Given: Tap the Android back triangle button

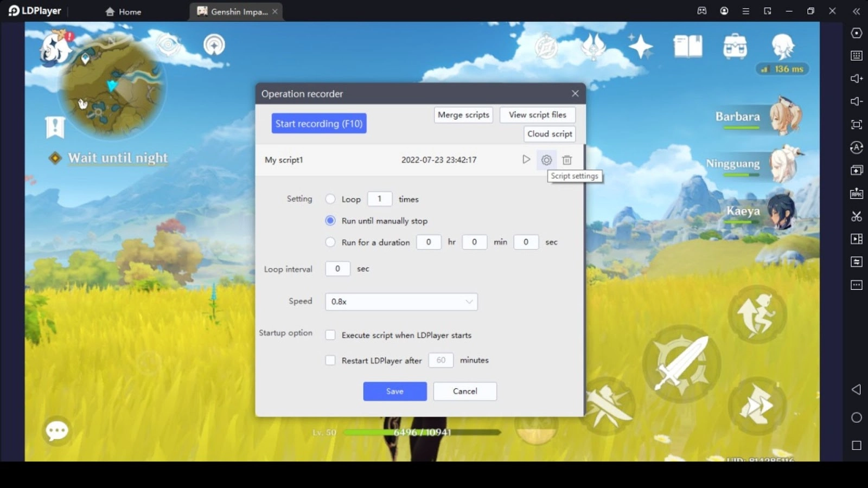Looking at the screenshot, I should click(857, 389).
